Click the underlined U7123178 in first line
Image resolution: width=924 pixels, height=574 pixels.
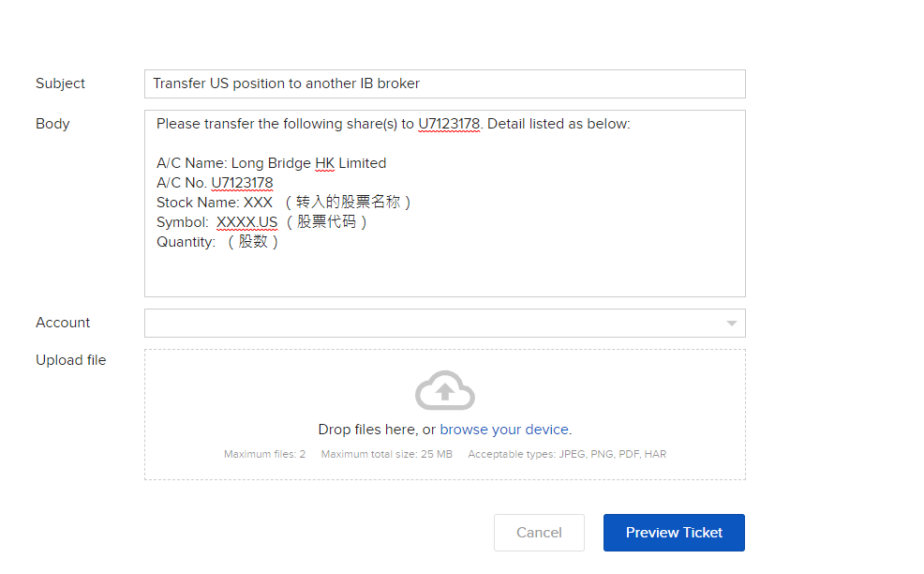pos(449,124)
